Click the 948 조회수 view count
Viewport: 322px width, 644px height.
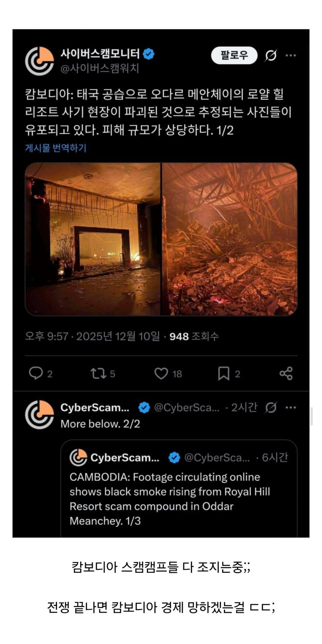194,336
